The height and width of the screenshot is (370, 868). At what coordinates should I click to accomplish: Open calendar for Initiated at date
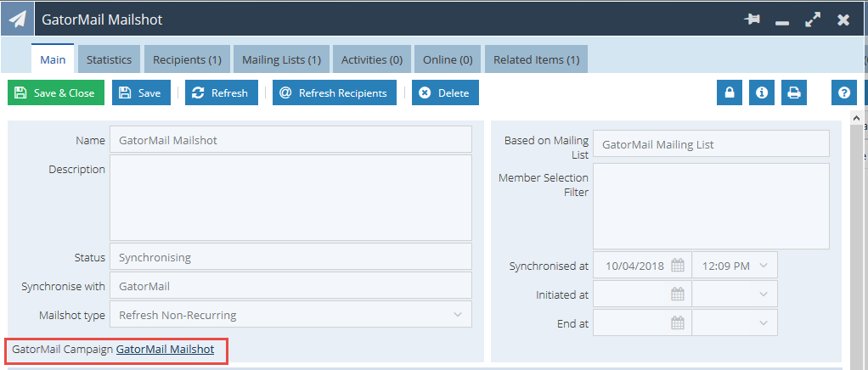(x=678, y=294)
